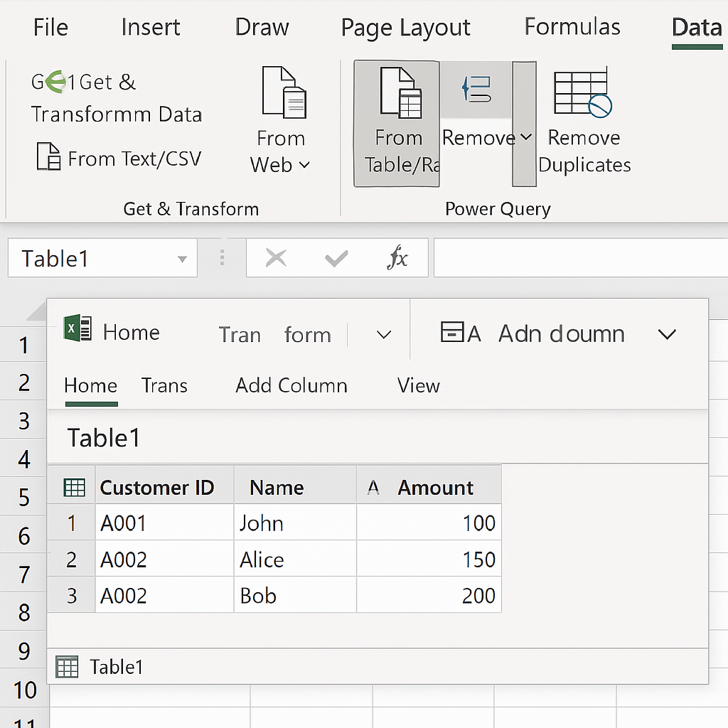
Task: Click the Excel logo in query editor
Action: (77, 331)
